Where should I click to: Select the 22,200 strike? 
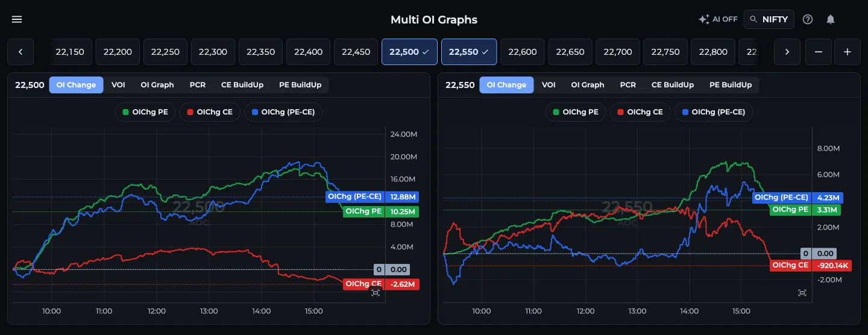click(118, 52)
